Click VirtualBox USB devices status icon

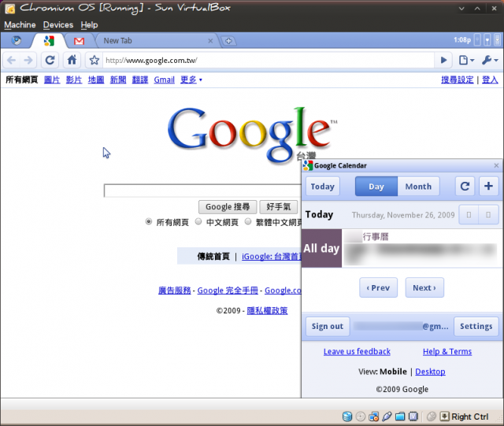click(387, 417)
